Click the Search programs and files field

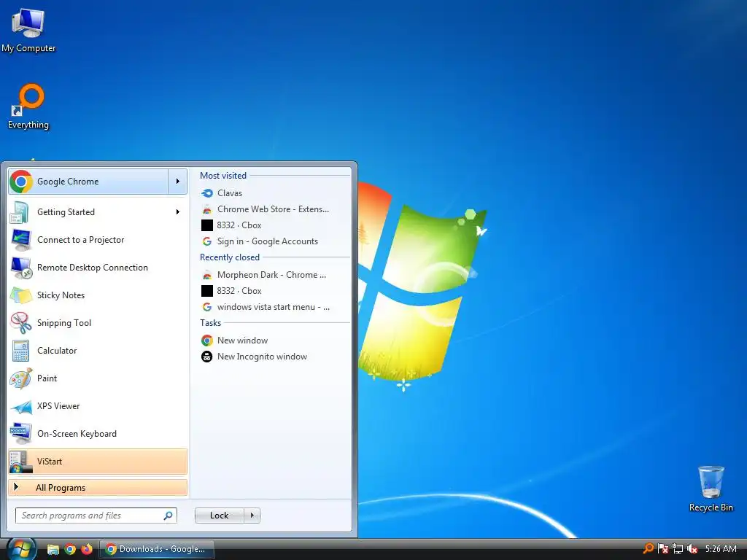96,516
